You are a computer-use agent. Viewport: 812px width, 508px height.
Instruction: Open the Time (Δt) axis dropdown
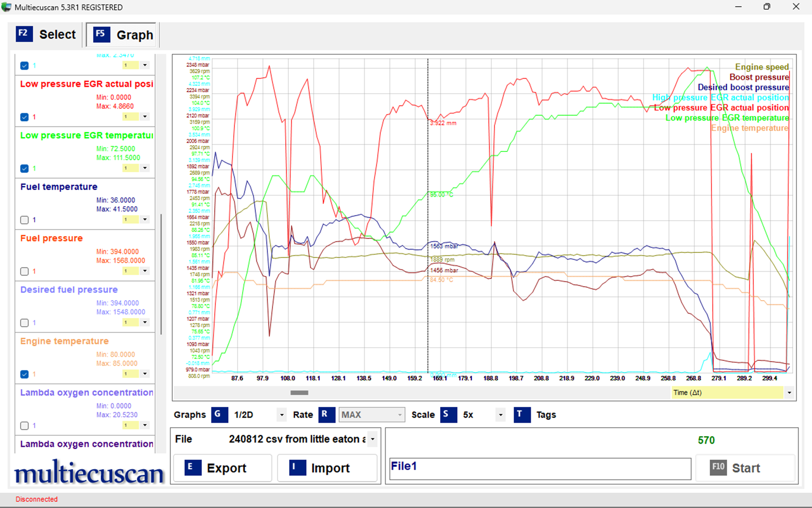[x=789, y=393]
